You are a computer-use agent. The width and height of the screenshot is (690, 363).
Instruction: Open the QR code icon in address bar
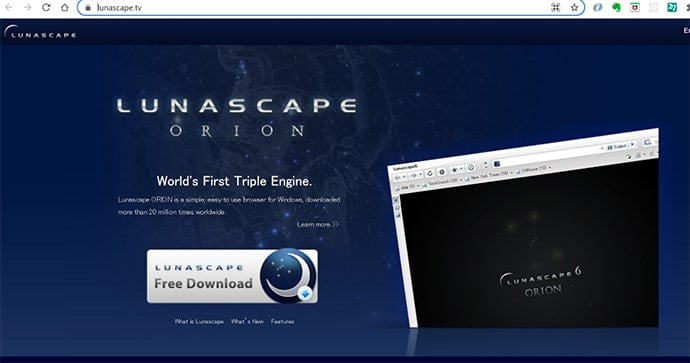click(x=556, y=7)
